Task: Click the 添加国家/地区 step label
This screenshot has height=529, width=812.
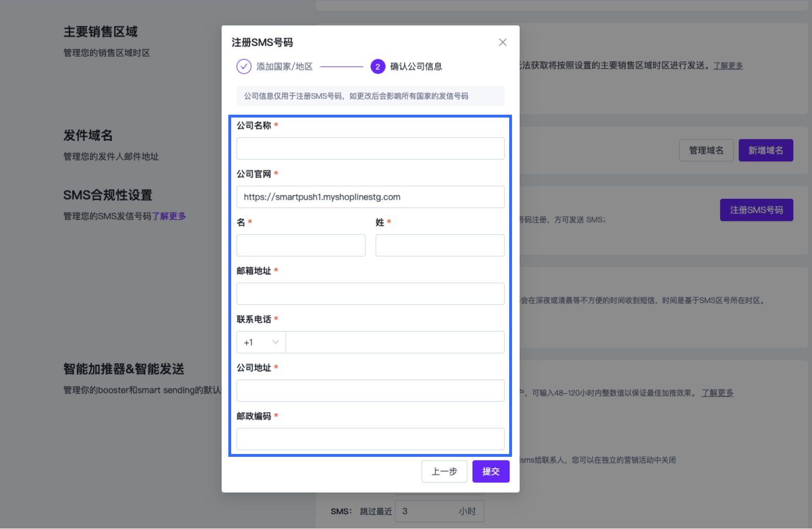Action: tap(284, 66)
